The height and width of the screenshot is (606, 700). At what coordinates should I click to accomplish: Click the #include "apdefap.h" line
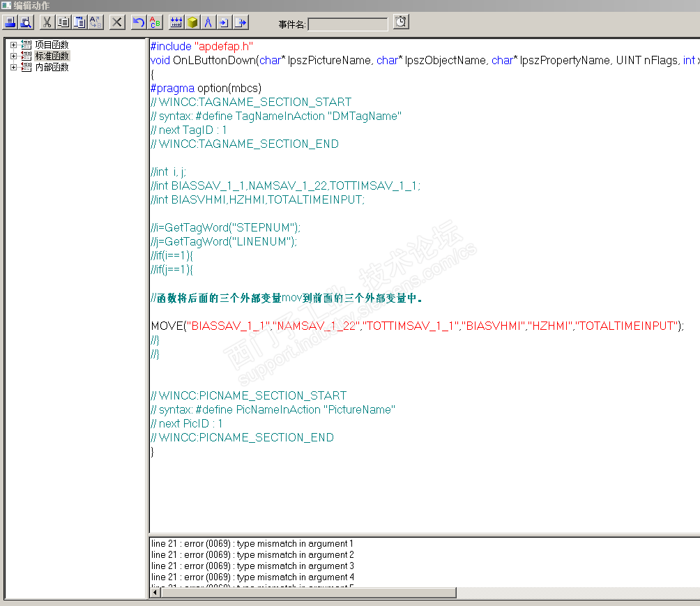click(x=201, y=46)
